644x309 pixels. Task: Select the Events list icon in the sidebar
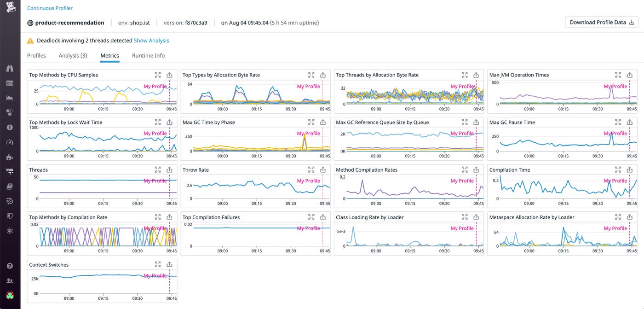10,83
